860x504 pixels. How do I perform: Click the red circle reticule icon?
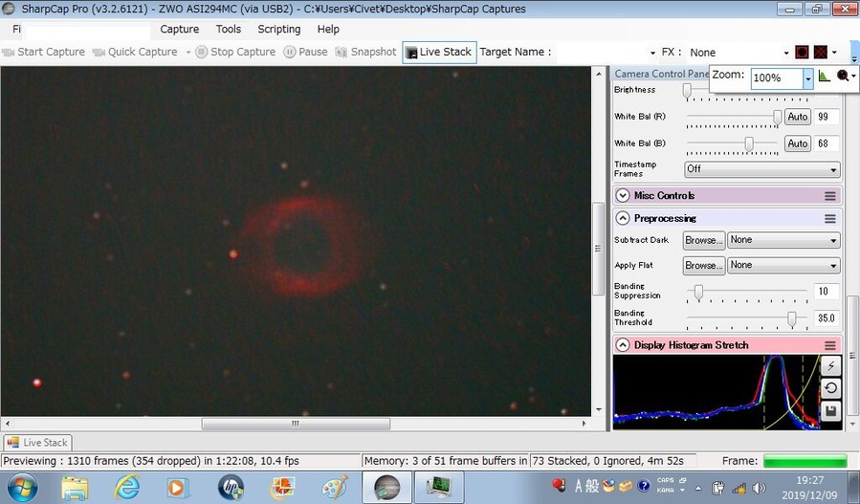tap(802, 52)
